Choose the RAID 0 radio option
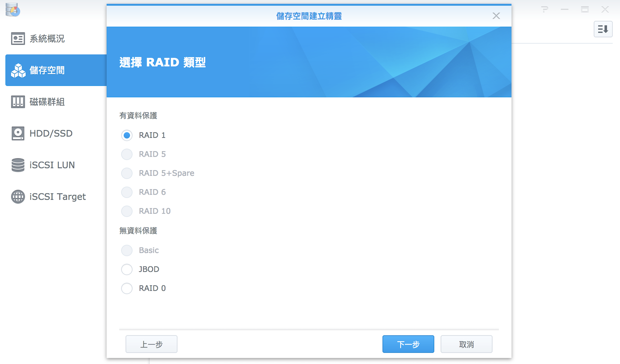620x364 pixels. coord(127,288)
